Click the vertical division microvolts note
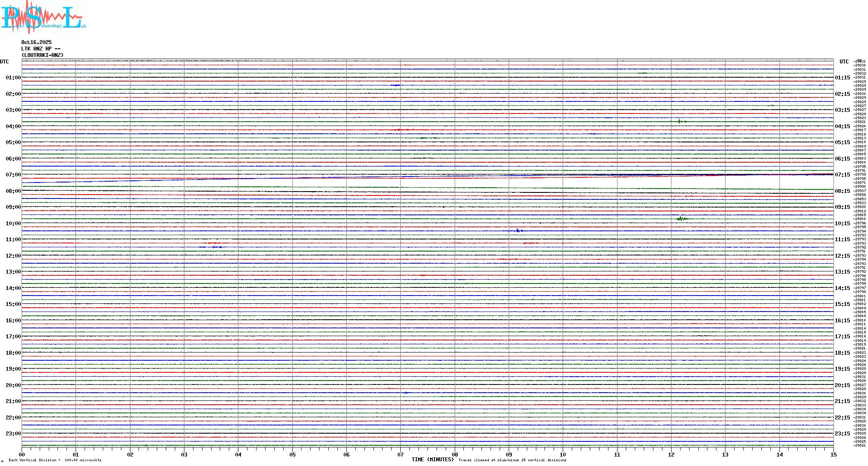868x466 pixels. [55, 460]
